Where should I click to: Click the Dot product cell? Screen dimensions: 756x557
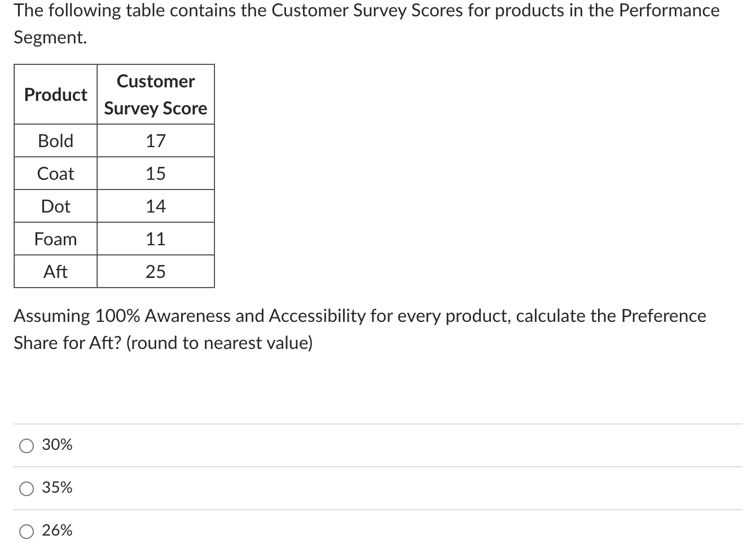tap(55, 206)
